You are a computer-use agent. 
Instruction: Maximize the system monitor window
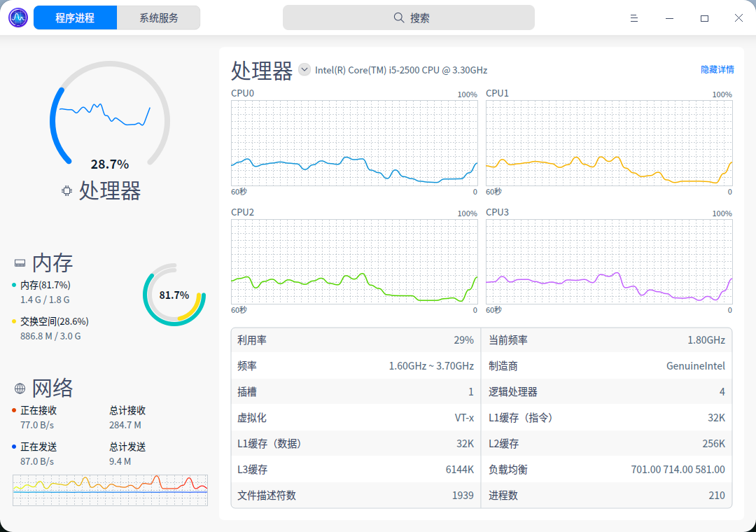click(x=704, y=18)
